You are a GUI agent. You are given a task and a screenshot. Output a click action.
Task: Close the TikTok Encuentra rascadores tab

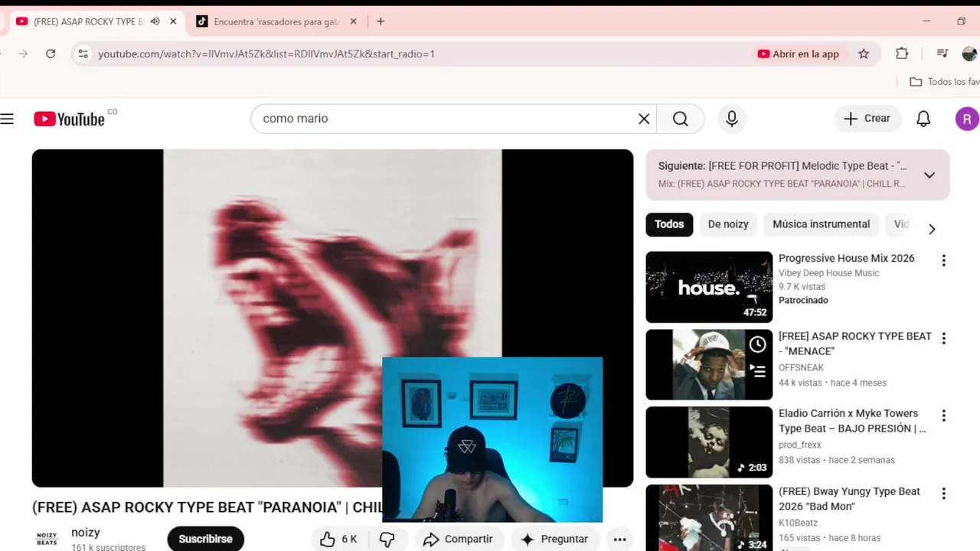tap(353, 21)
